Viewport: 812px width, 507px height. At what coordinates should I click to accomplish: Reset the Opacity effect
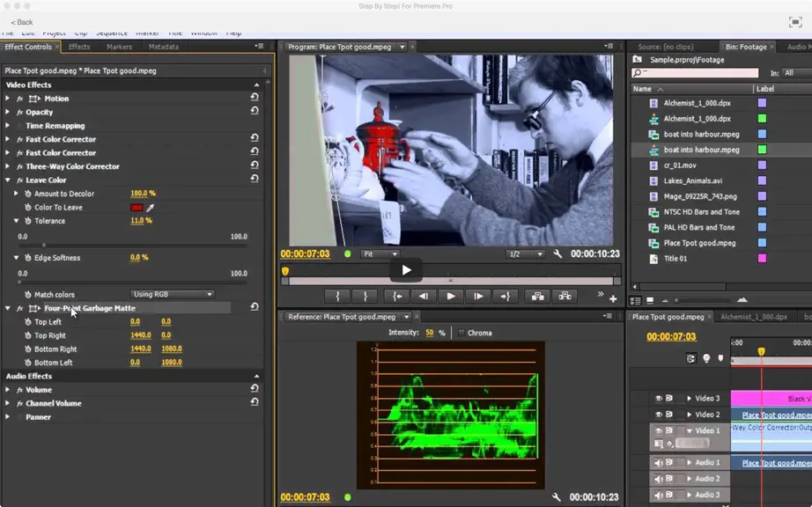[x=255, y=111]
